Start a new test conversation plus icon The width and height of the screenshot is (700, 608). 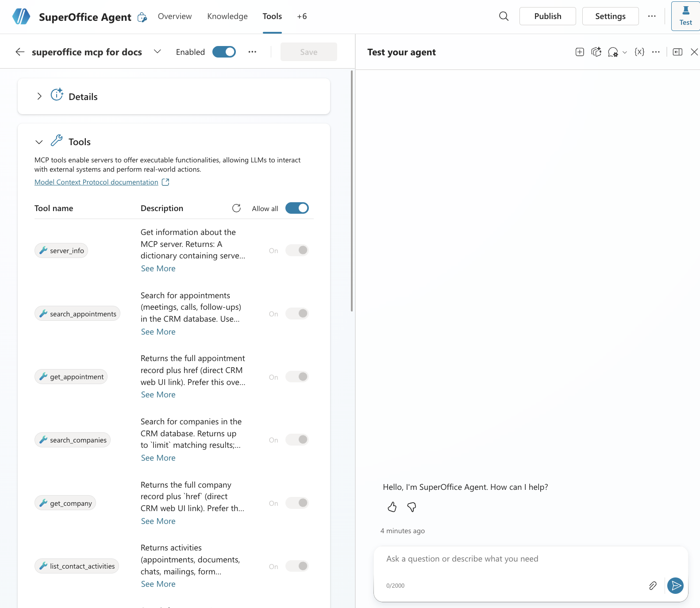pyautogui.click(x=580, y=52)
